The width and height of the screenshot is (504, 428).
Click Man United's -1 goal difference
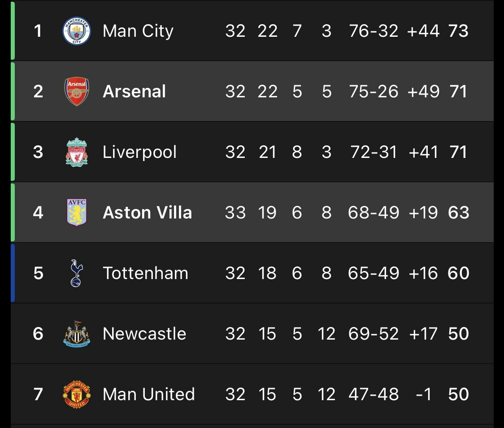(x=424, y=394)
